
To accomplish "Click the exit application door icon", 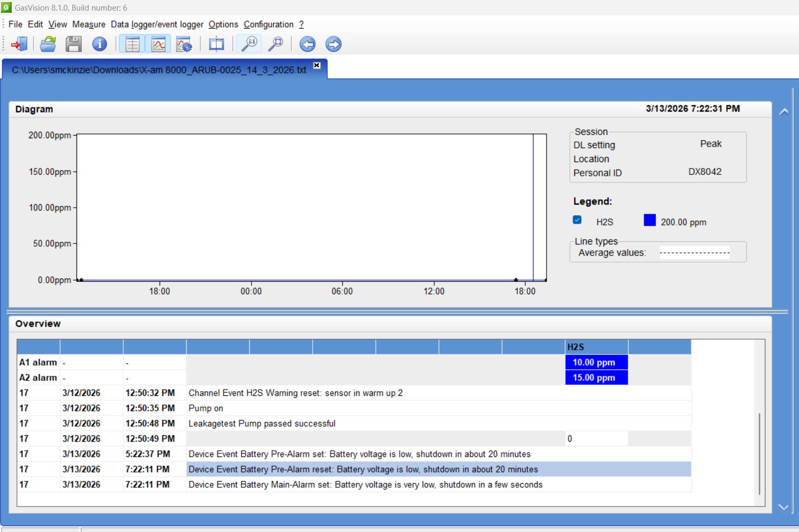I will (x=19, y=44).
